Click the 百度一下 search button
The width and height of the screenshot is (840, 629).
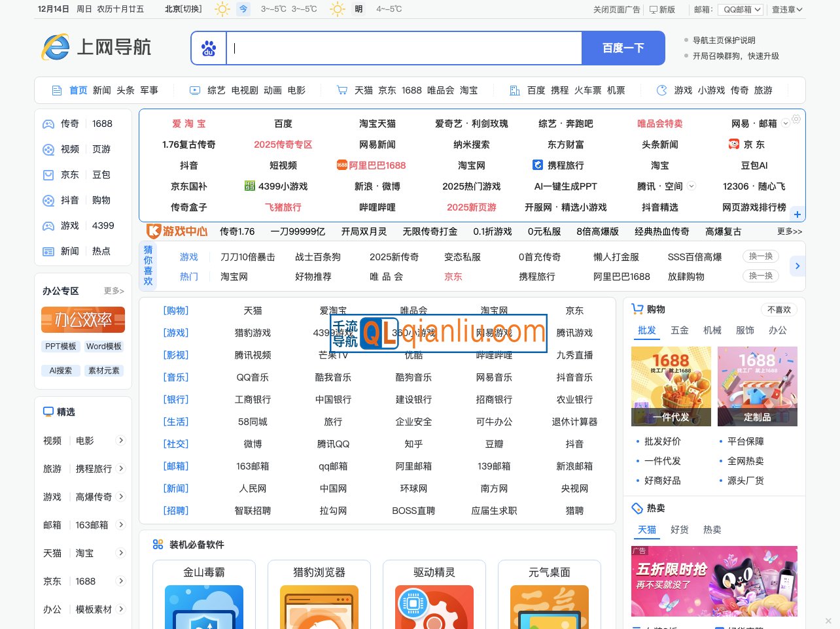(x=623, y=48)
